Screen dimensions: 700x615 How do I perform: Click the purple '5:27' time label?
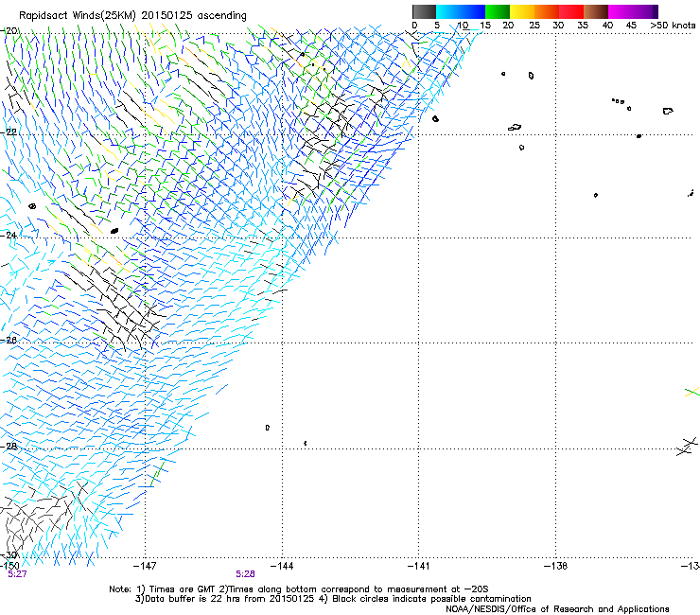tap(17, 574)
